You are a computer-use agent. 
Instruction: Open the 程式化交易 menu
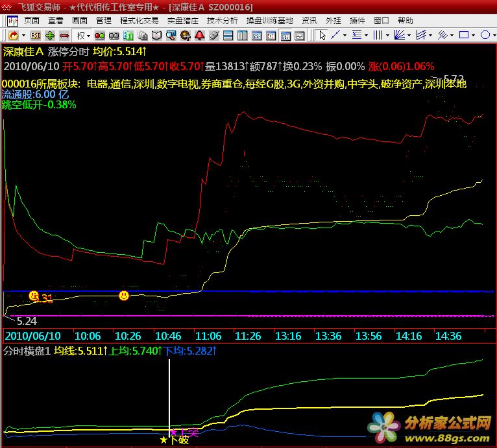(139, 21)
